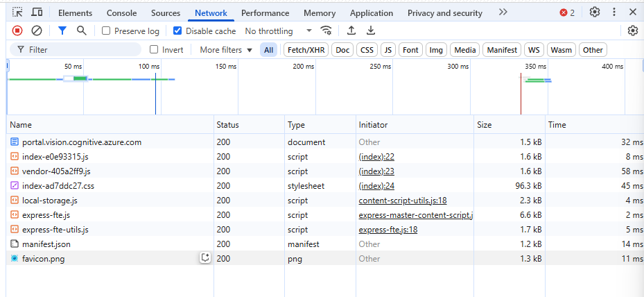Filter by Media requests
The height and width of the screenshot is (297, 644).
pyautogui.click(x=465, y=50)
